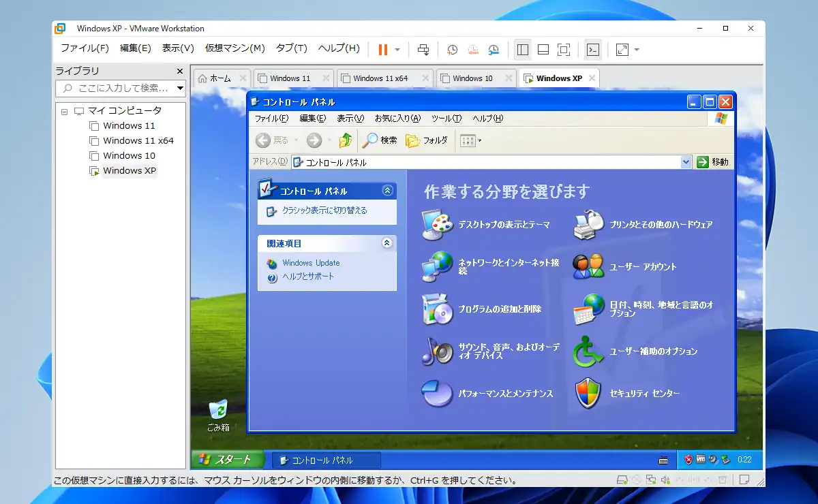
Task: Open the 仮想マシン(M) menu
Action: 234,48
